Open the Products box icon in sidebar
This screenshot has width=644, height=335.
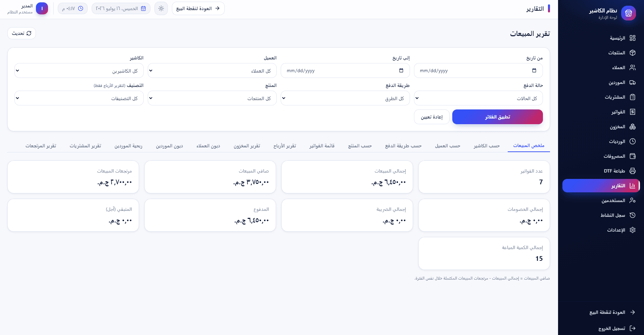point(633,53)
